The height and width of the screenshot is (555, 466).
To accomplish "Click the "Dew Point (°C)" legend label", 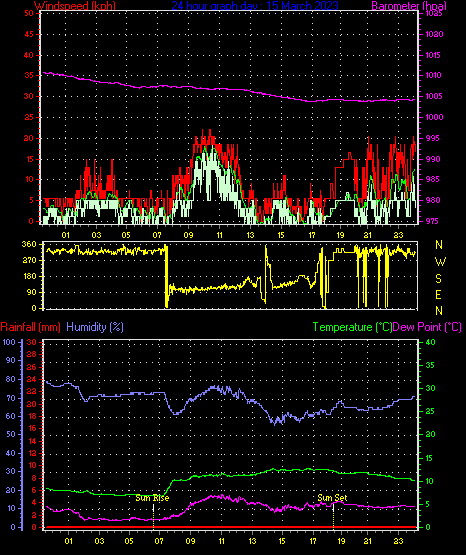I will click(427, 327).
